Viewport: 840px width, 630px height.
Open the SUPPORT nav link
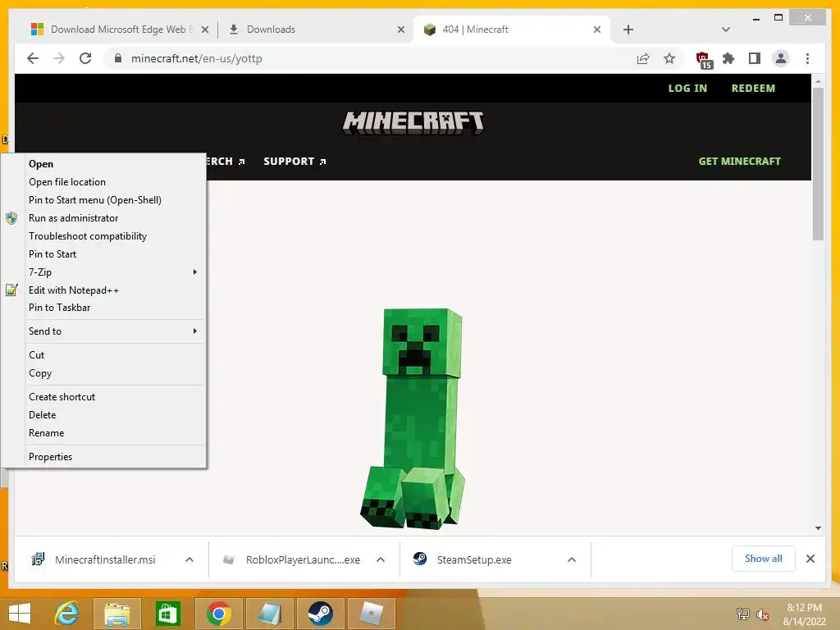(x=294, y=162)
